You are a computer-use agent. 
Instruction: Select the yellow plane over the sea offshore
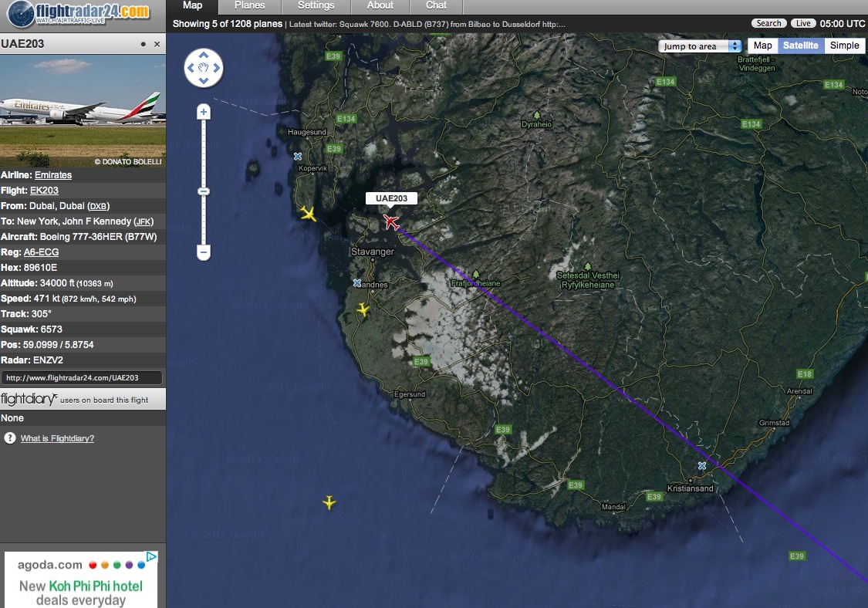tap(329, 502)
